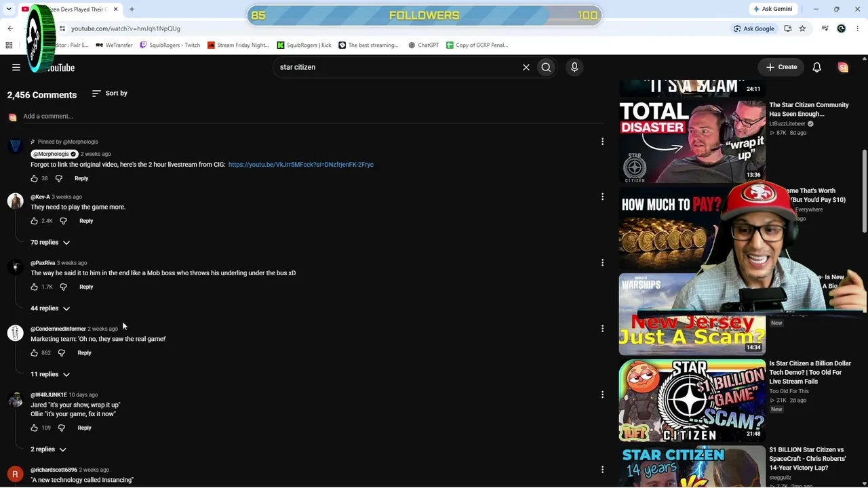The image size is (868, 488).
Task: Expand the 2 replies thread
Action: click(x=48, y=449)
